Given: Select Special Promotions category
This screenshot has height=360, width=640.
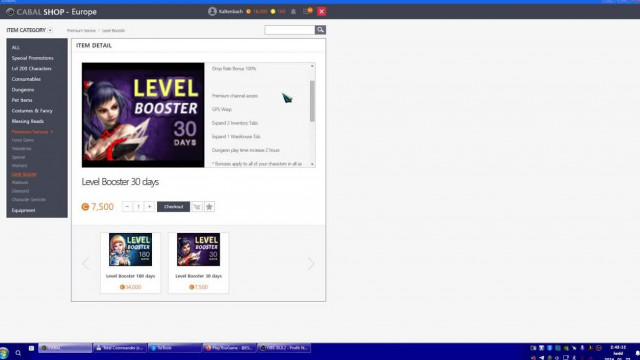Looking at the screenshot, I should coord(33,58).
